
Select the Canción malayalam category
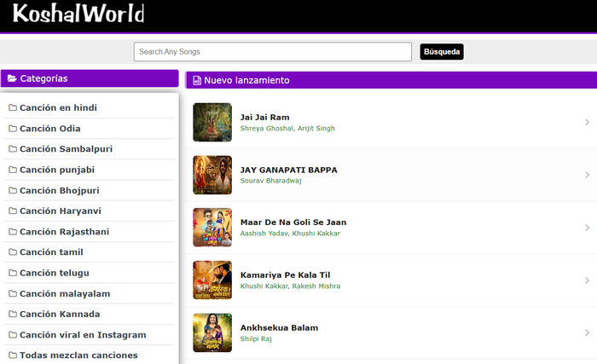[x=65, y=293]
